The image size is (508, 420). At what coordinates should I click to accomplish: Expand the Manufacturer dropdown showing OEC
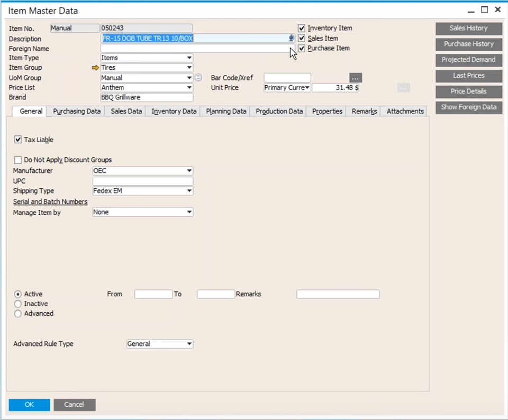pos(189,170)
